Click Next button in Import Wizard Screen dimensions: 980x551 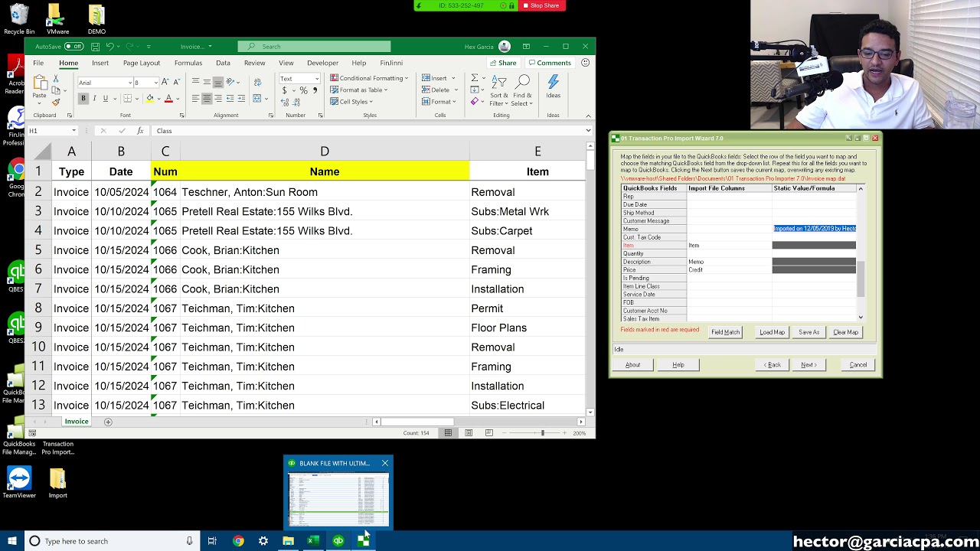point(808,365)
